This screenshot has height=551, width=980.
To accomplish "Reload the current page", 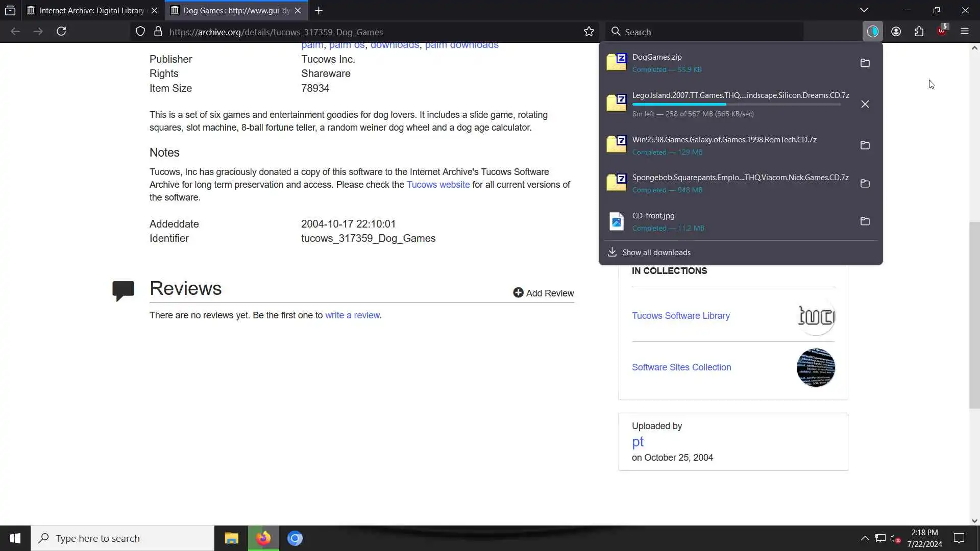I will (x=61, y=32).
